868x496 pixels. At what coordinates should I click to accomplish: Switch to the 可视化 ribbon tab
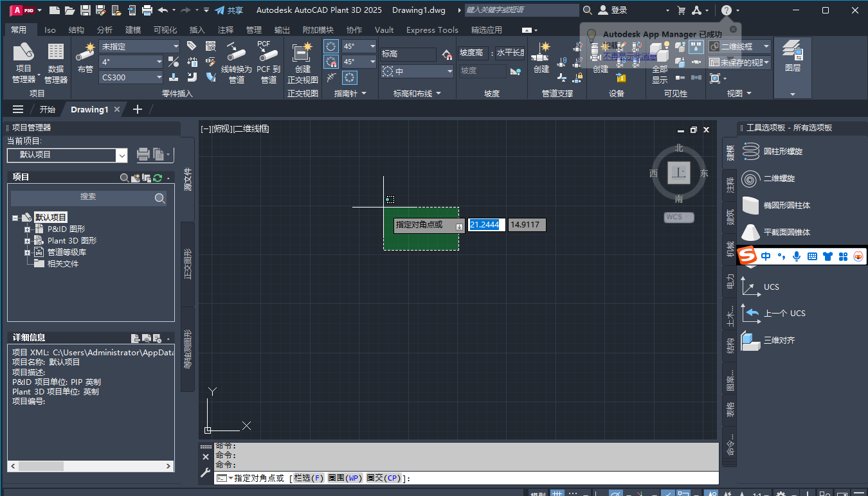[x=165, y=30]
